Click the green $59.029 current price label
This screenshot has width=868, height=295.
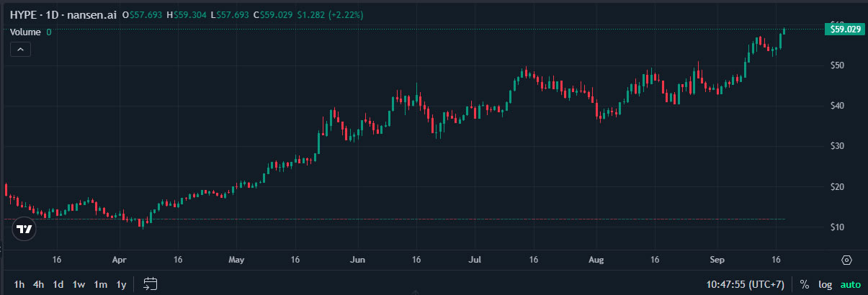point(845,29)
